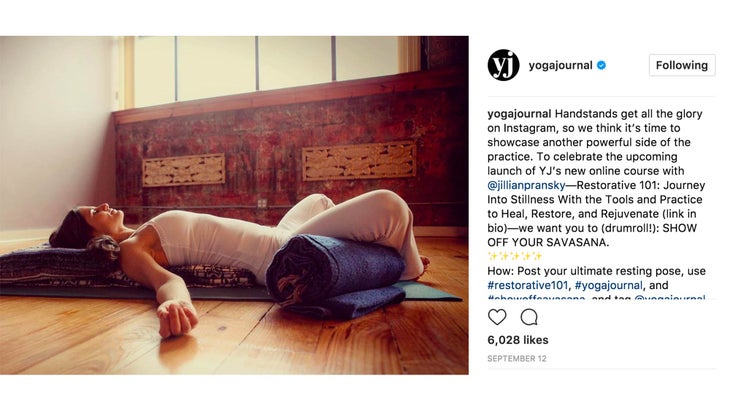Open comments with the speech bubble icon
Screen dimensions: 730x411
pyautogui.click(x=529, y=317)
